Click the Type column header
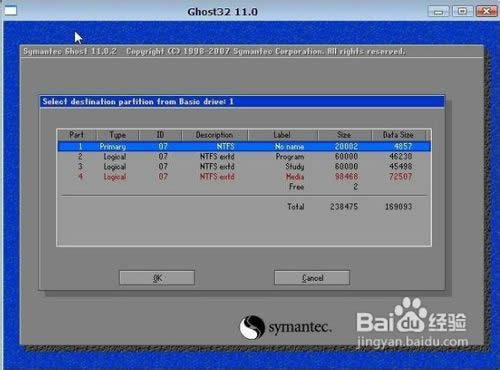This screenshot has width=500, height=370. point(117,135)
